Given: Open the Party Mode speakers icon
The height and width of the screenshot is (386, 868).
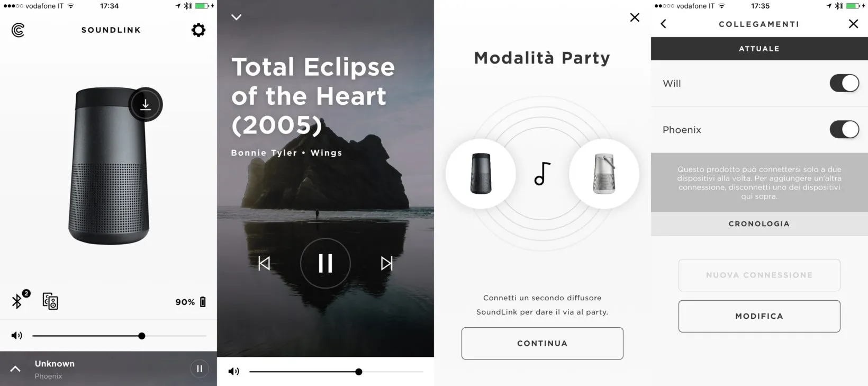Looking at the screenshot, I should [x=50, y=301].
